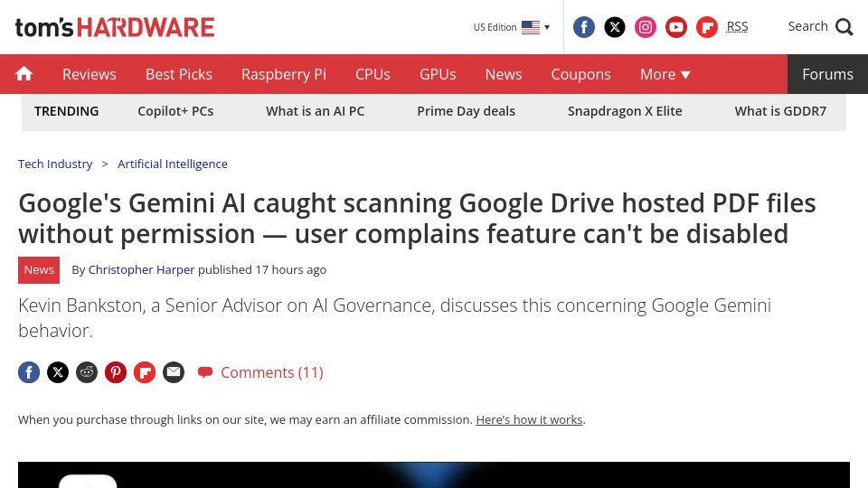The height and width of the screenshot is (488, 868).
Task: Open the GPUs section
Action: [438, 74]
